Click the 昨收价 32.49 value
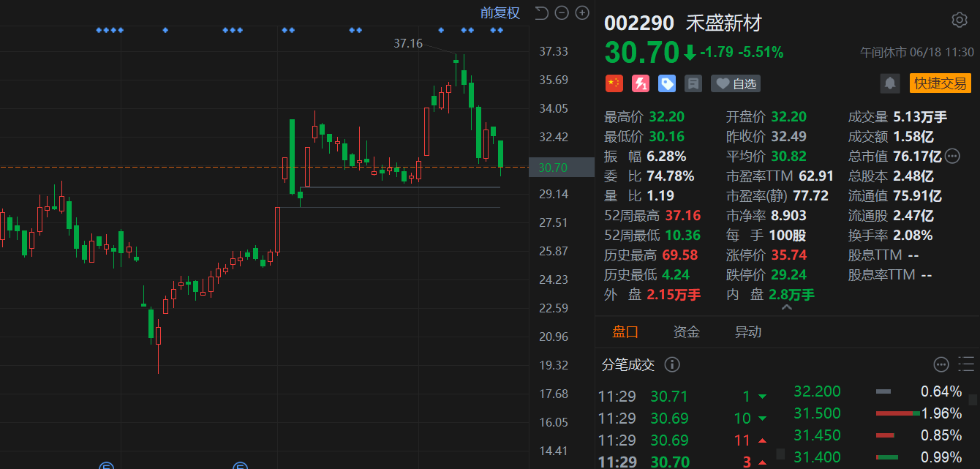 click(x=789, y=136)
